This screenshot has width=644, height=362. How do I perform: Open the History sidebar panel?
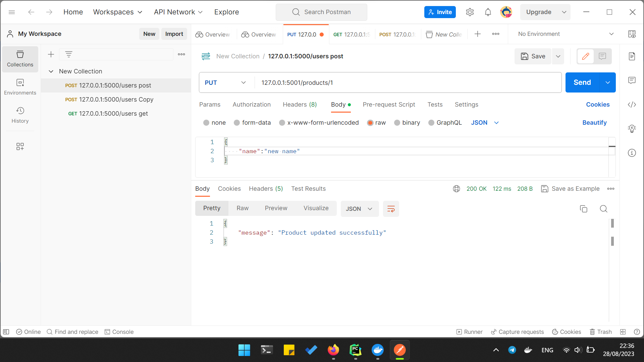click(x=20, y=115)
